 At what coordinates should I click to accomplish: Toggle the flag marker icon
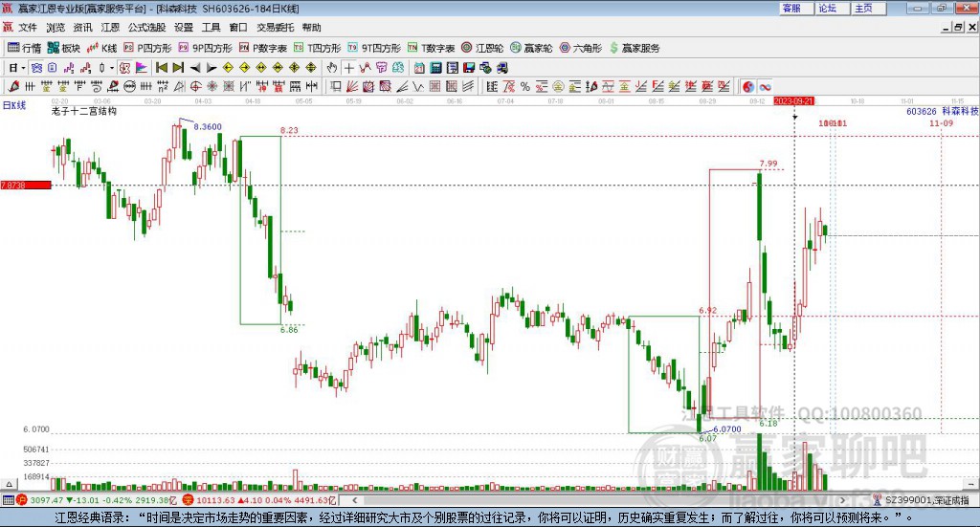(142, 68)
